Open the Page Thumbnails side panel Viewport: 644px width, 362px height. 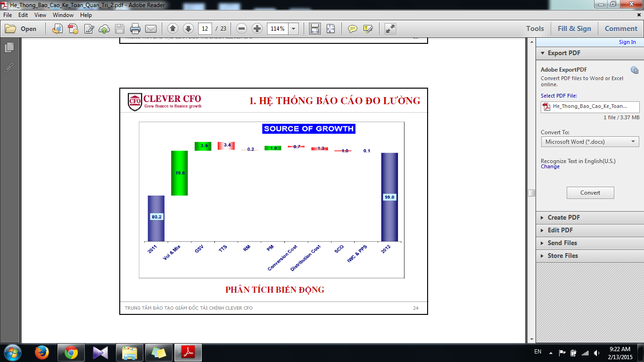[9, 48]
